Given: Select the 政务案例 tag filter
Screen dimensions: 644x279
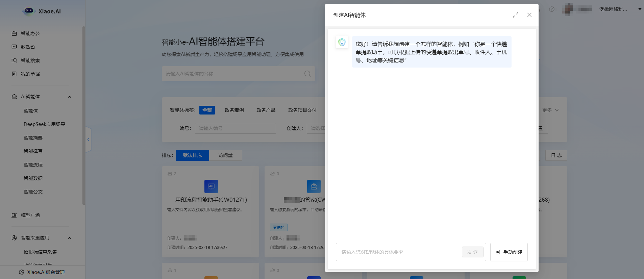Looking at the screenshot, I should [234, 110].
